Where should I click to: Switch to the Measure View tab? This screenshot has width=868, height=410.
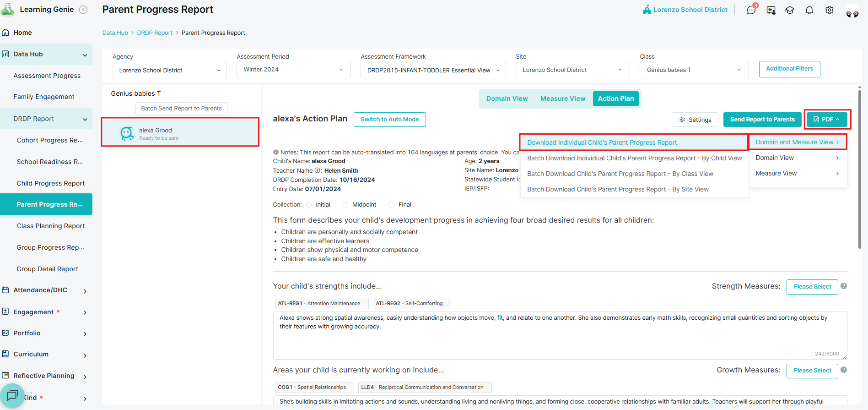click(563, 98)
